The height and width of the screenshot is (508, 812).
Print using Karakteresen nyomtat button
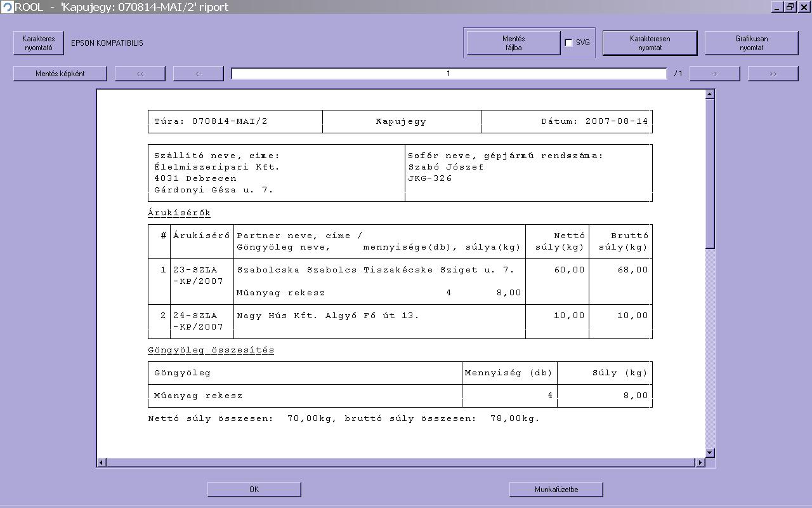(x=650, y=43)
